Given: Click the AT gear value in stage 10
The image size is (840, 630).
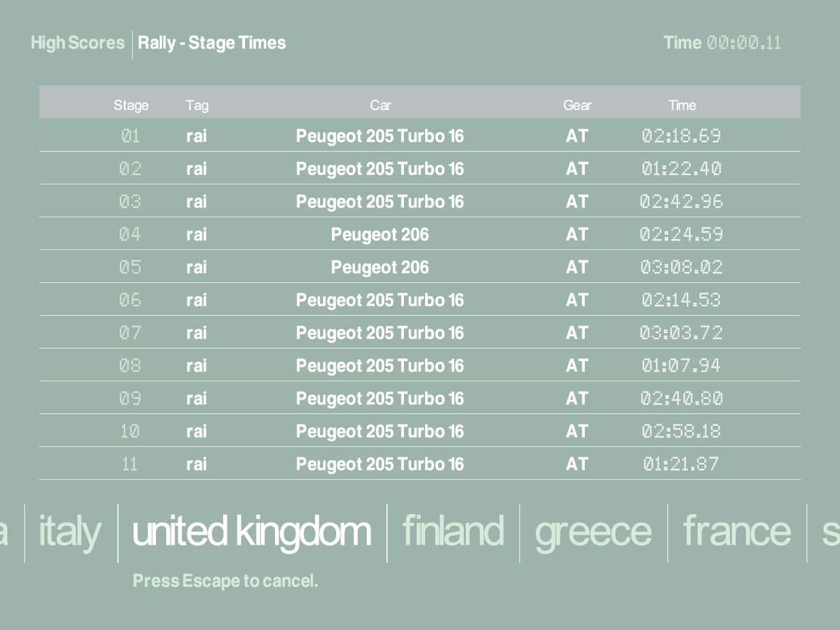Looking at the screenshot, I should pos(577,432).
